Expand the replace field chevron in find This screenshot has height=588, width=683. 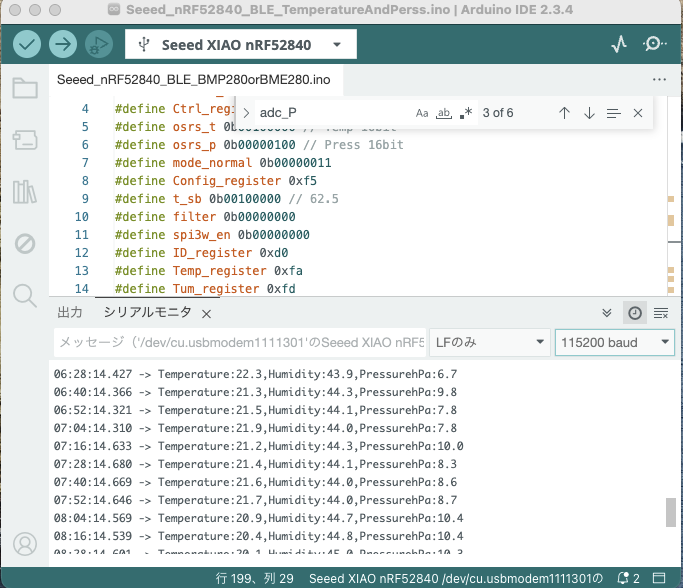point(247,113)
